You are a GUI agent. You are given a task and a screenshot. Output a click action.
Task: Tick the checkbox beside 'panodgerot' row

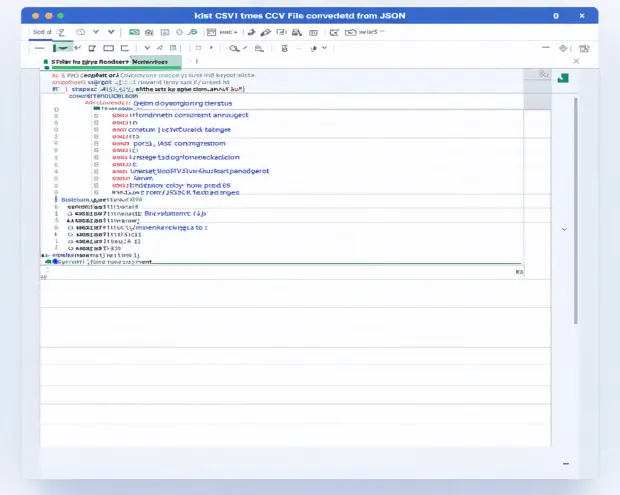coord(96,171)
